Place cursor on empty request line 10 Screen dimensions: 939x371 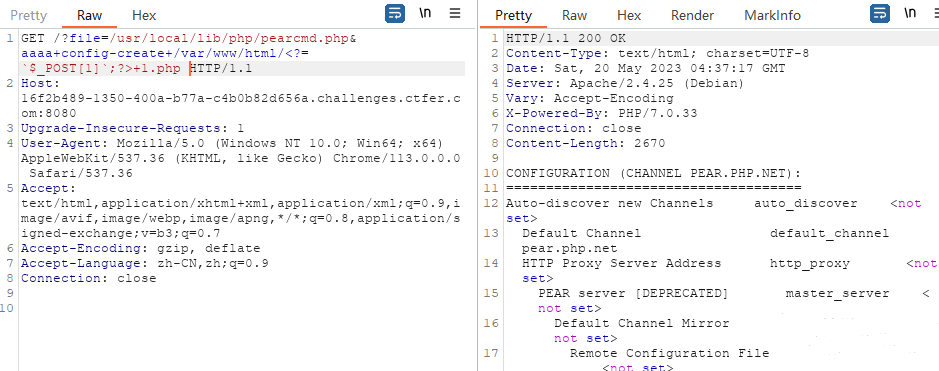point(240,308)
